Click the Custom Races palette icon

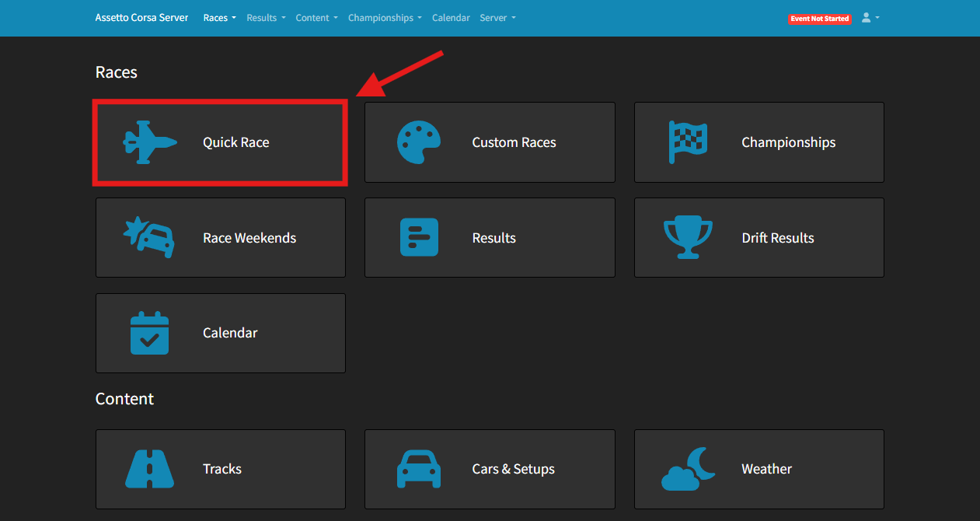[x=419, y=142]
